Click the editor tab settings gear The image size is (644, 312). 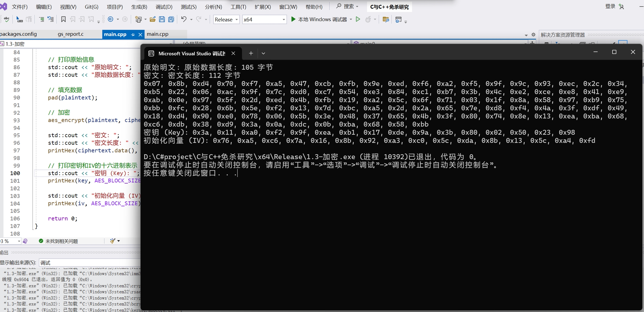coord(533,35)
